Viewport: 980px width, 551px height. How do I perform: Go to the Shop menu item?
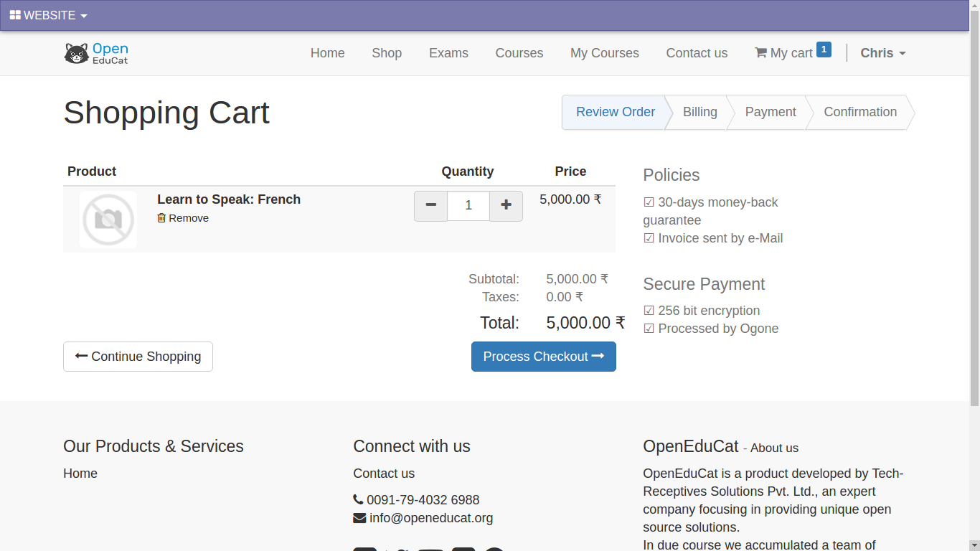387,53
